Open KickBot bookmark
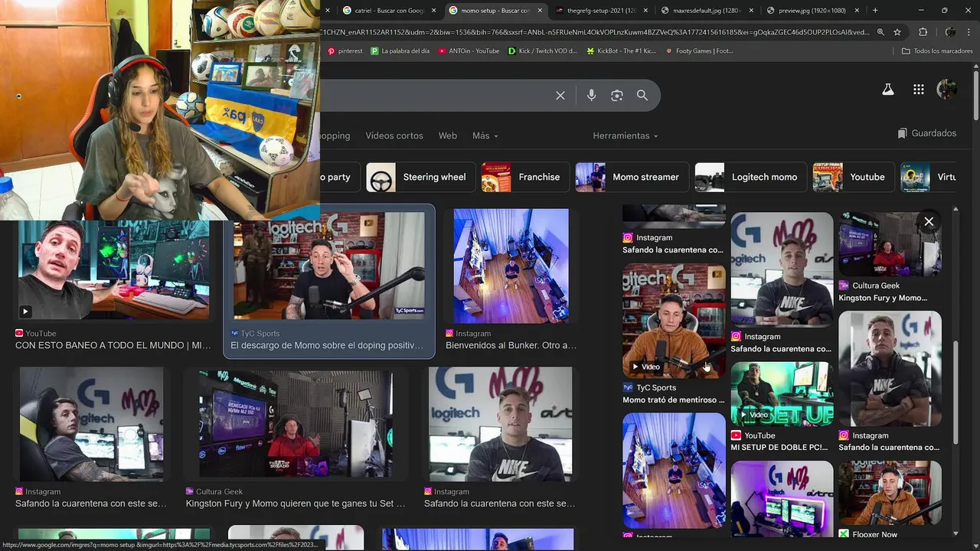980x551 pixels. tap(621, 51)
